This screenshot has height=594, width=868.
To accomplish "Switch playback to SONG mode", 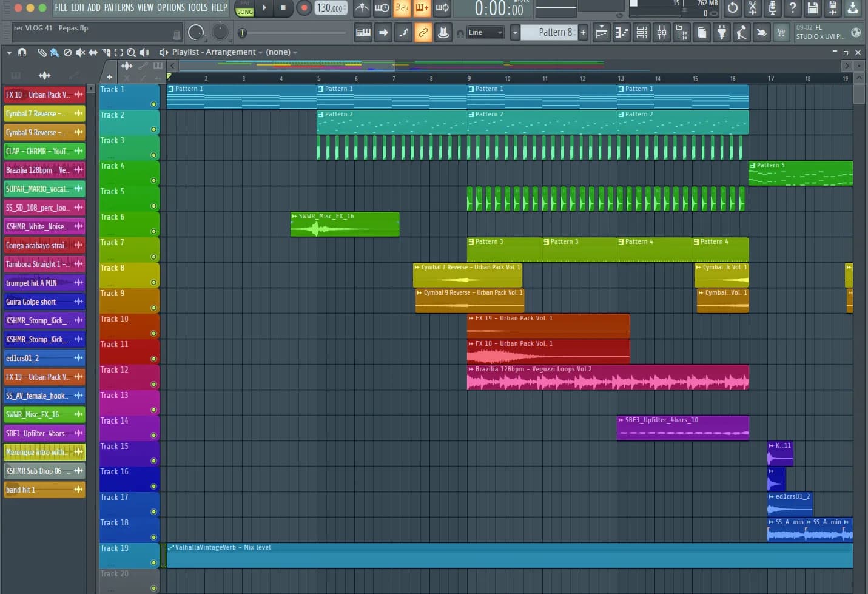I will [244, 11].
